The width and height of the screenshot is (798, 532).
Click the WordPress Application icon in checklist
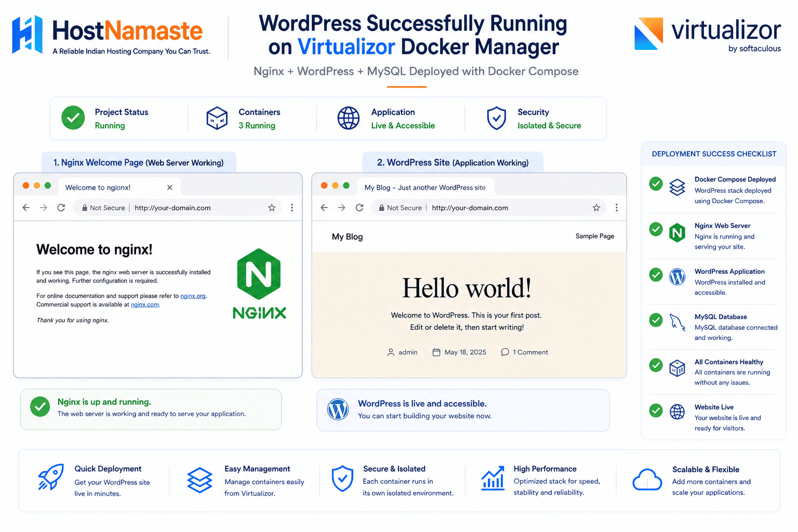tap(677, 277)
